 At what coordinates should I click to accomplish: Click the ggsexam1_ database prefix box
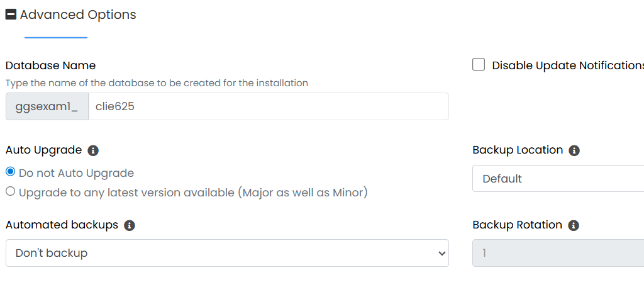pos(47,107)
